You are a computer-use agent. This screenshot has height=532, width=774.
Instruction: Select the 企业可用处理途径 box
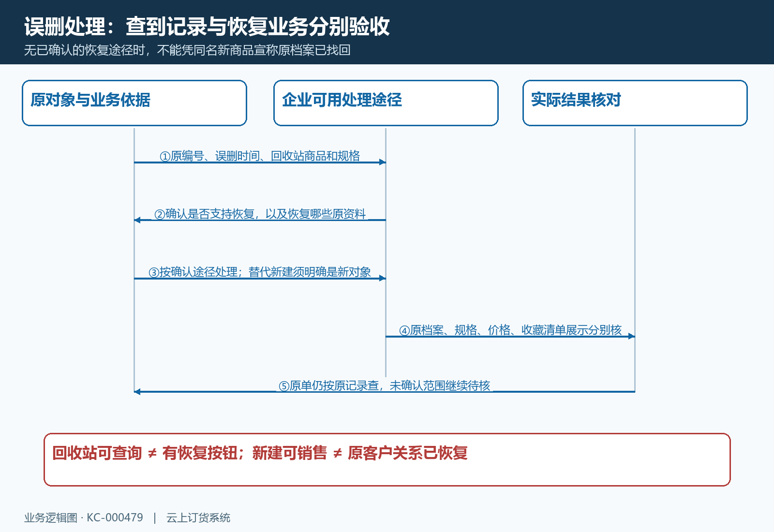[x=386, y=103]
